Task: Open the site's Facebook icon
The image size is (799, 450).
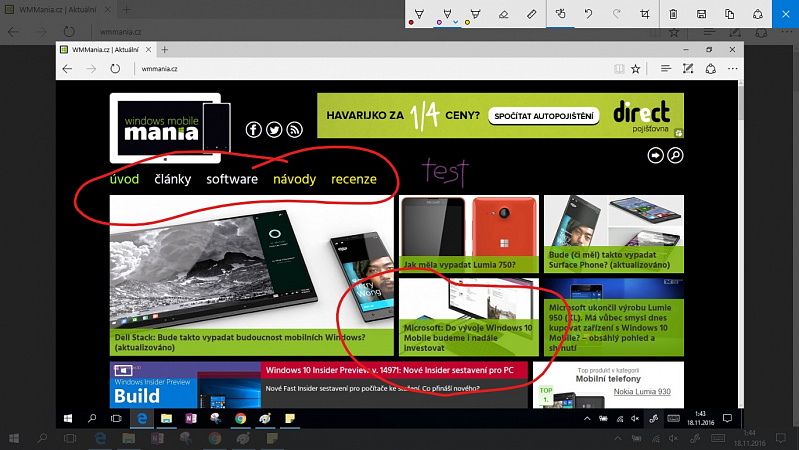Action: coord(254,130)
